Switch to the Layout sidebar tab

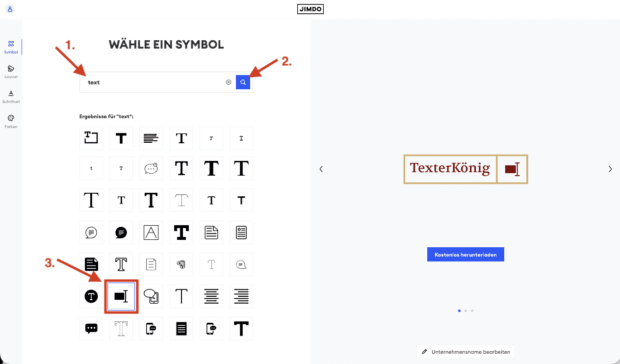coord(11,72)
